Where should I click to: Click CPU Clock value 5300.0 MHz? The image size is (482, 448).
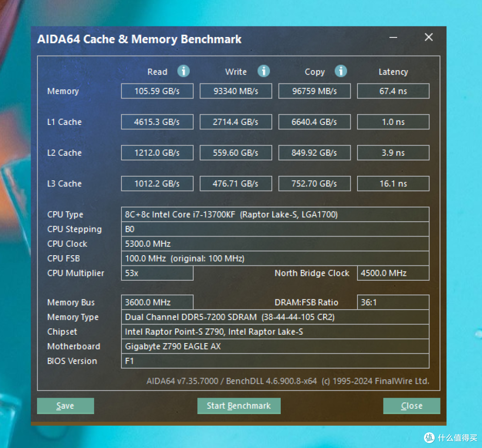click(x=275, y=244)
